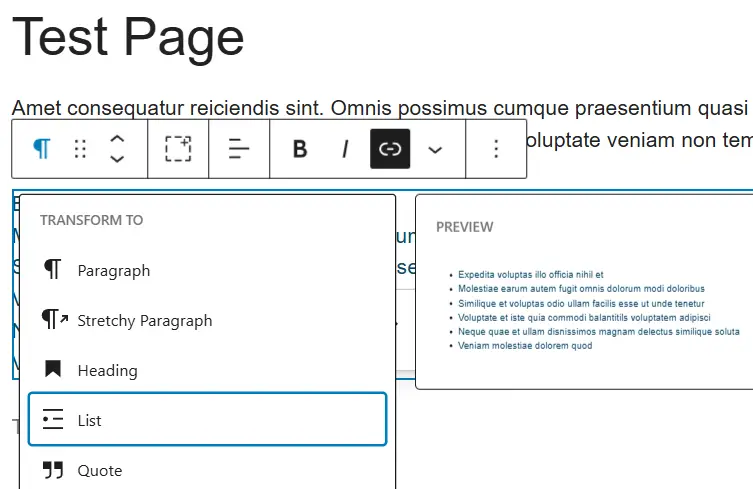Open the three-dot block options menu

pos(496,149)
